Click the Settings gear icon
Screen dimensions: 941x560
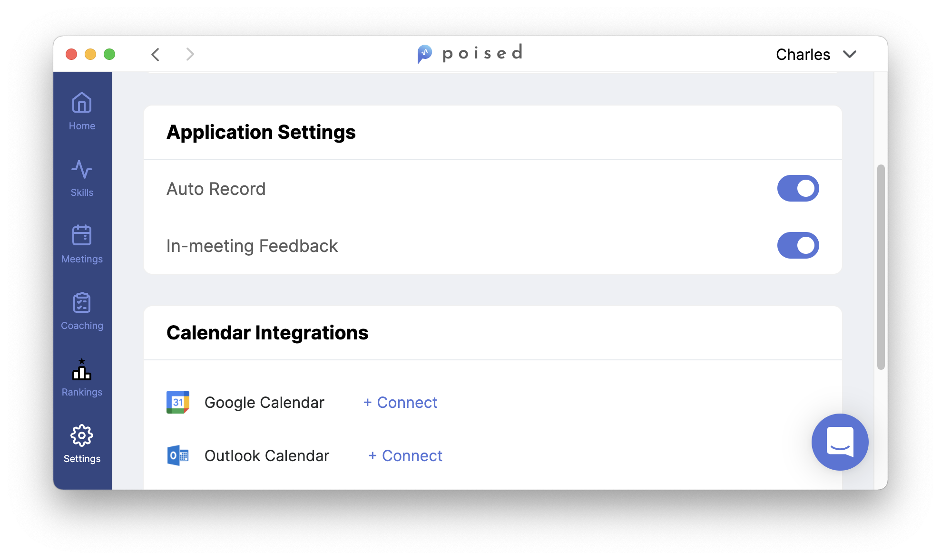(x=82, y=435)
